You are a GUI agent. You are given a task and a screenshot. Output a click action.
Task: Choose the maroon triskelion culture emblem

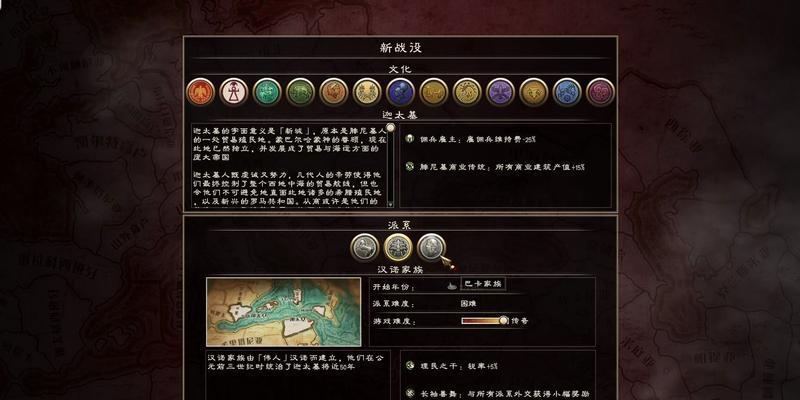point(601,92)
